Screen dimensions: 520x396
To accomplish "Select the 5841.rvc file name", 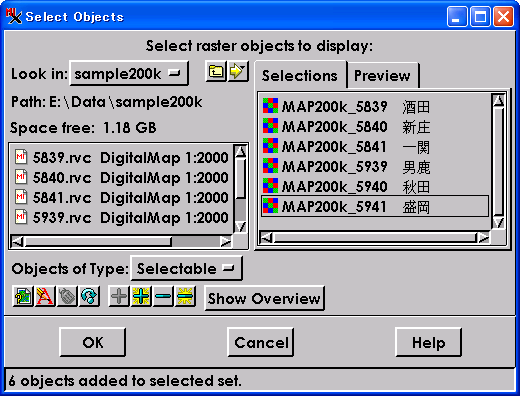I will 62,198.
